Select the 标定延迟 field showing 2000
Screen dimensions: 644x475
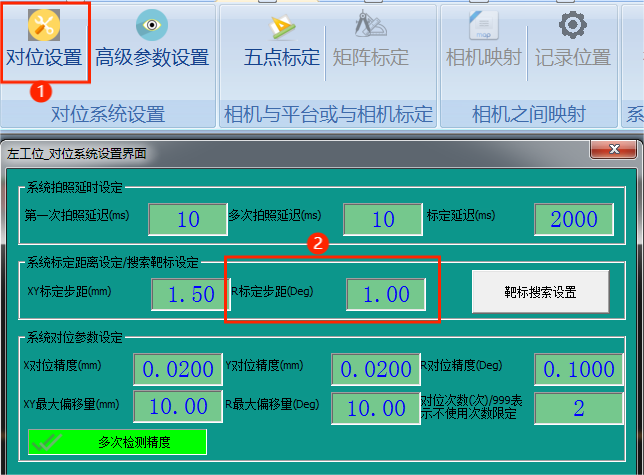(573, 219)
